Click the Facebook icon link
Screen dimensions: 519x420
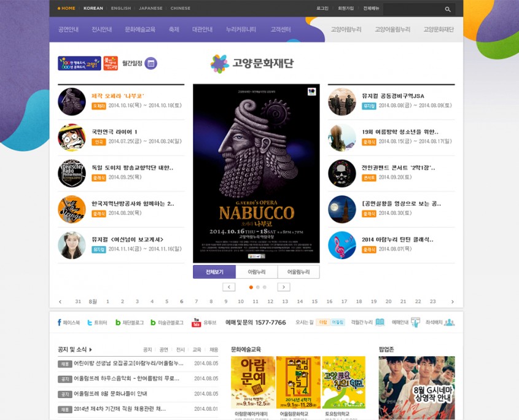point(59,322)
